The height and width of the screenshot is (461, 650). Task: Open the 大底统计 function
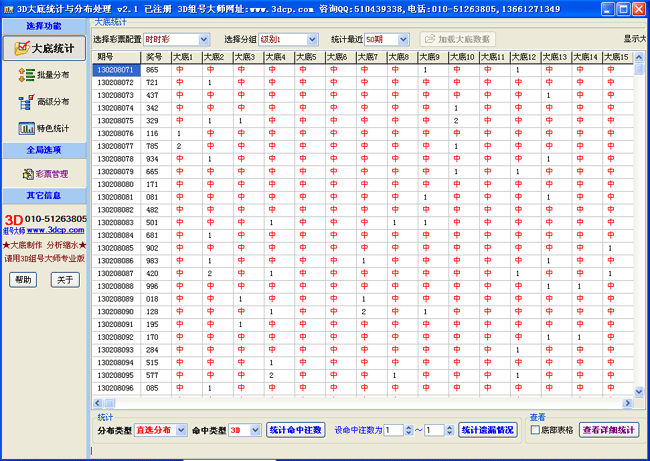[43, 48]
